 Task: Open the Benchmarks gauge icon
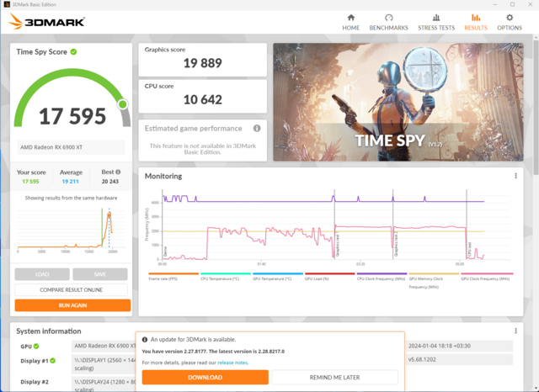click(x=389, y=18)
